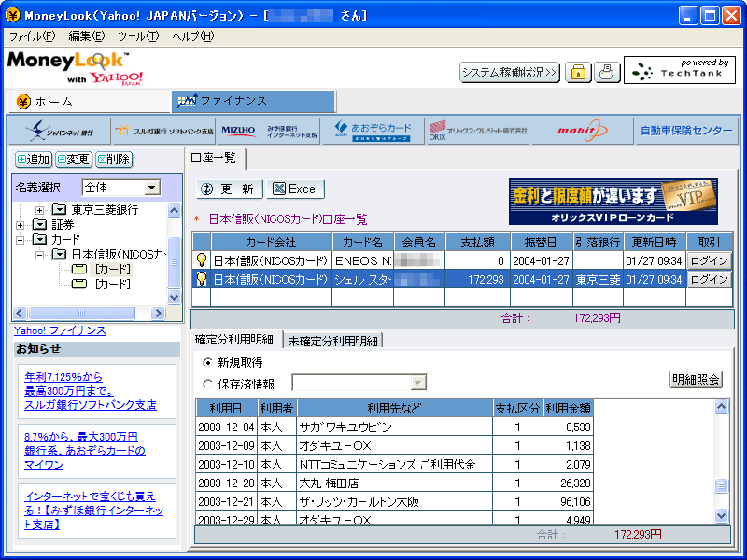Select the ザ・リッツ・カールトン大阪 transaction row
This screenshot has height=560, width=747.
click(394, 501)
